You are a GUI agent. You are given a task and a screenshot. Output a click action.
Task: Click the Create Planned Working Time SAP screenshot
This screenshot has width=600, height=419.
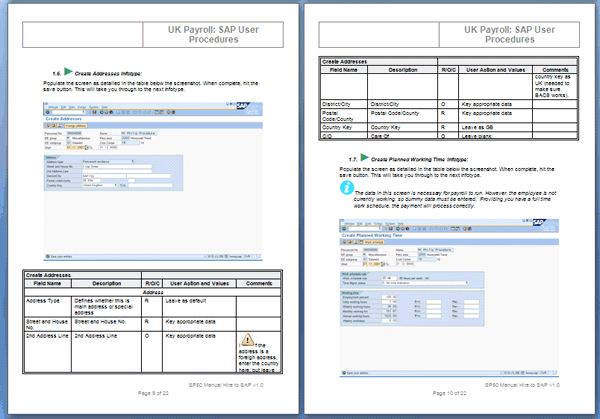[449, 298]
